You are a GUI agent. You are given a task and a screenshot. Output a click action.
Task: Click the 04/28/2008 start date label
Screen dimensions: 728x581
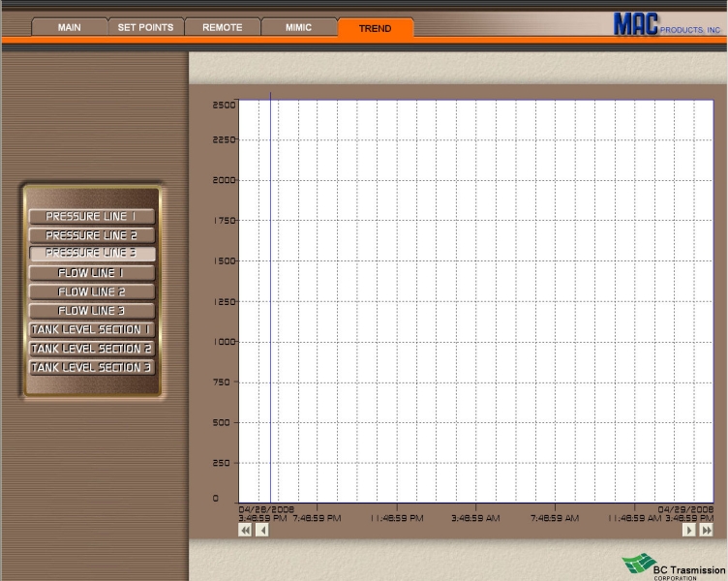266,509
